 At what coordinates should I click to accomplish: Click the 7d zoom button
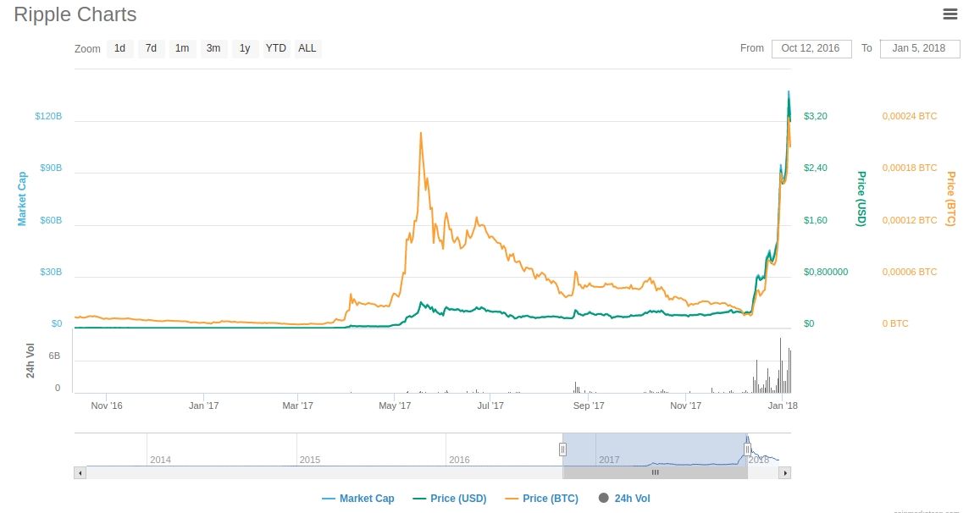pos(151,48)
